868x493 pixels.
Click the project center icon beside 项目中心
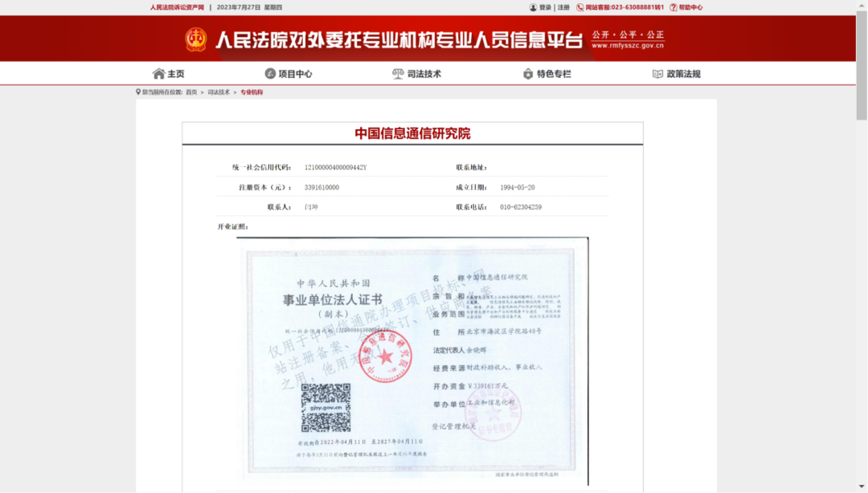tap(270, 74)
